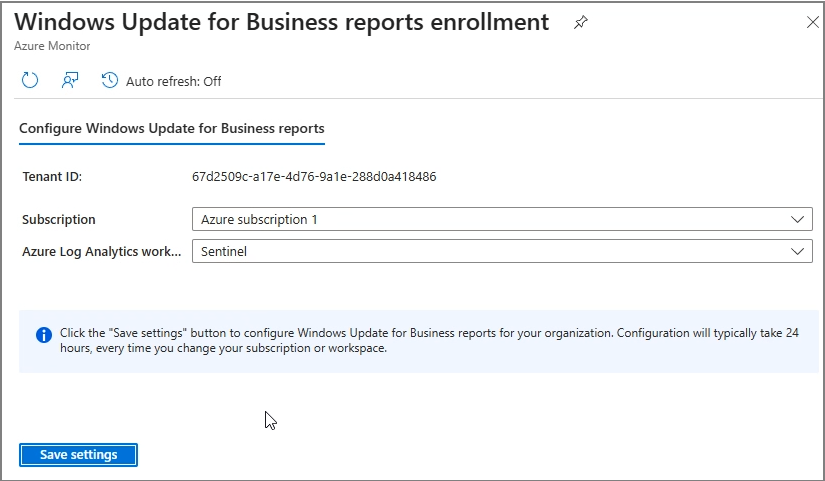The width and height of the screenshot is (825, 481).
Task: Click the Windows Update for Business reports enrollment title
Action: (x=281, y=22)
